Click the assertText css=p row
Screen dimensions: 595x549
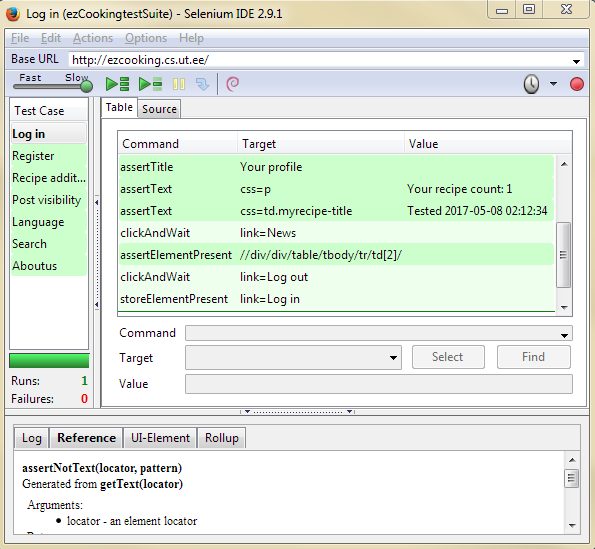tap(336, 189)
